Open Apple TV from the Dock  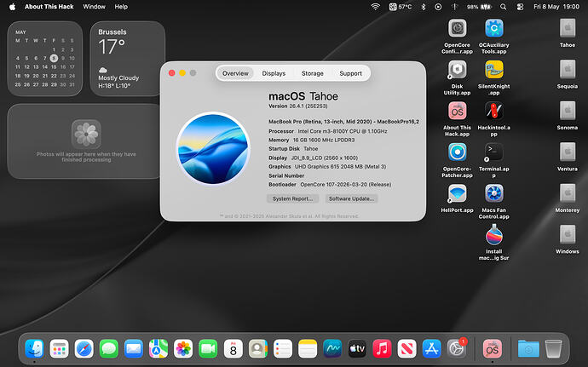(x=357, y=348)
